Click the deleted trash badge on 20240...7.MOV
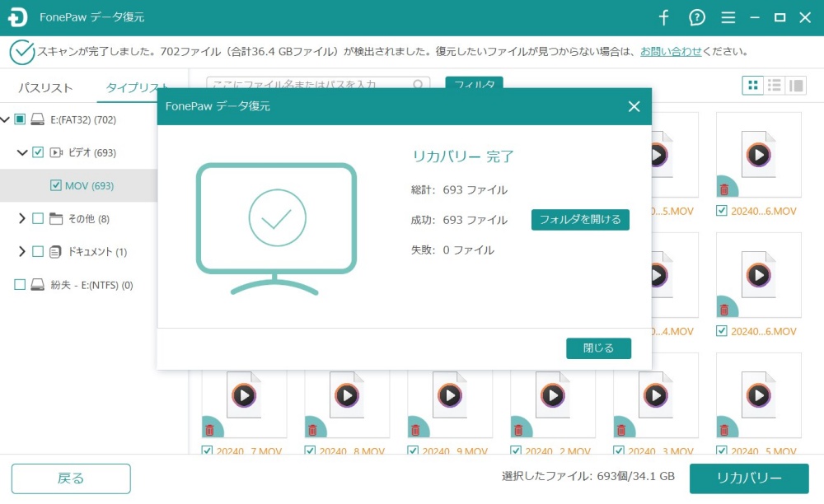 click(x=211, y=428)
